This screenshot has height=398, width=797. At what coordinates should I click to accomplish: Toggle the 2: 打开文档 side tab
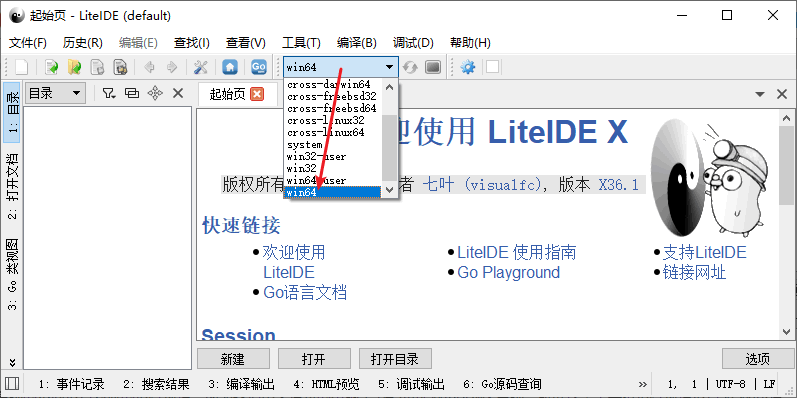point(13,186)
